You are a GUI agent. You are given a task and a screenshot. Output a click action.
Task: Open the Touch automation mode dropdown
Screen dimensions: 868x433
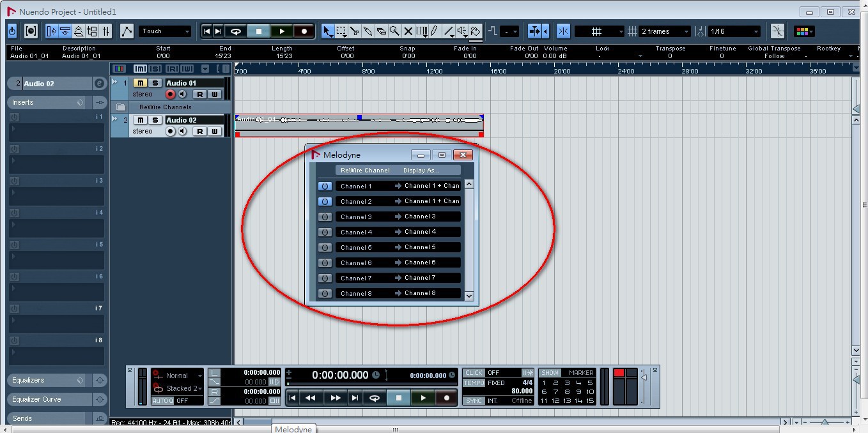pyautogui.click(x=166, y=31)
